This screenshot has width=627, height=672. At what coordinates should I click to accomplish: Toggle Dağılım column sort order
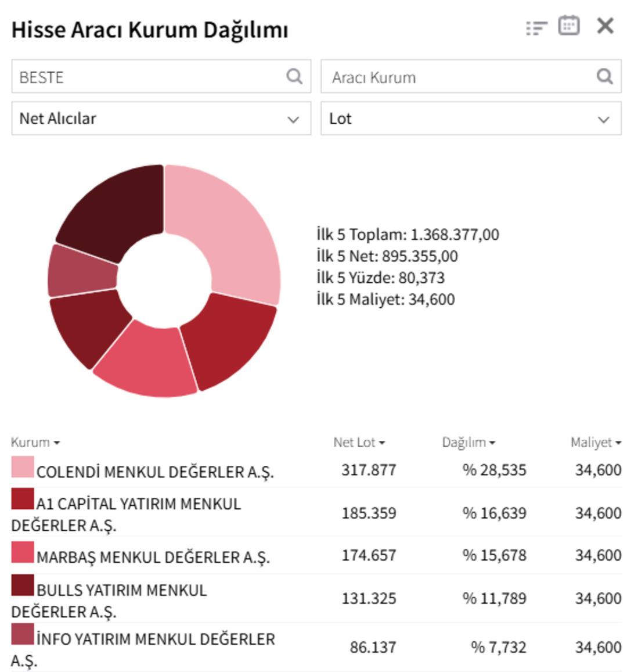click(x=493, y=443)
